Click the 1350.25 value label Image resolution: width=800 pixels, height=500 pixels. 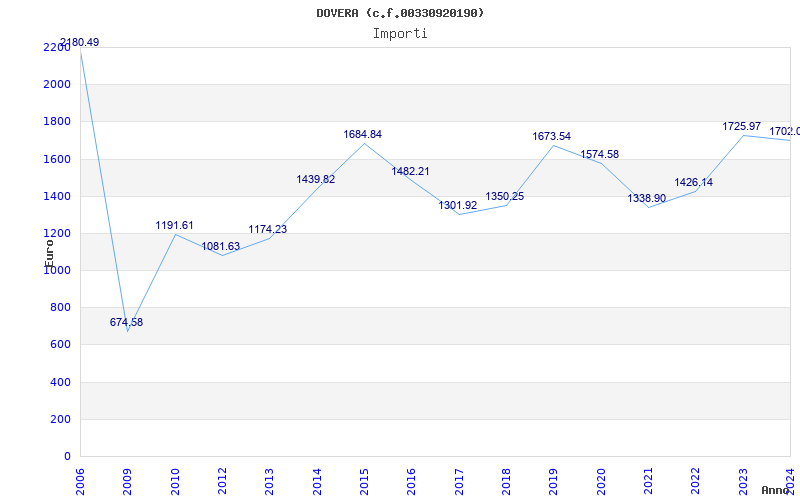click(505, 196)
